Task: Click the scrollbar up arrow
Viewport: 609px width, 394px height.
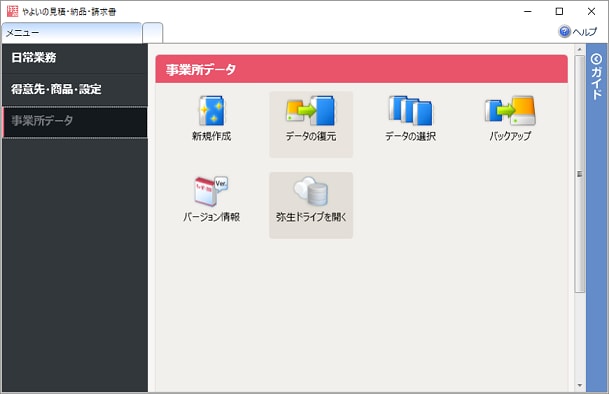Action: click(x=579, y=50)
